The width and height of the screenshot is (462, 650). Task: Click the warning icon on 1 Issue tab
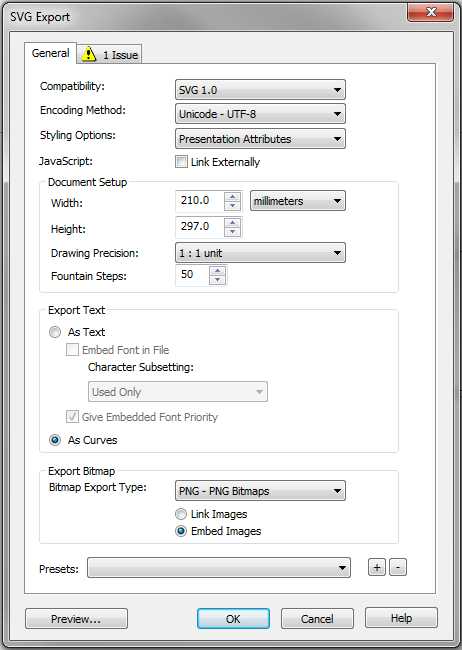pos(88,54)
